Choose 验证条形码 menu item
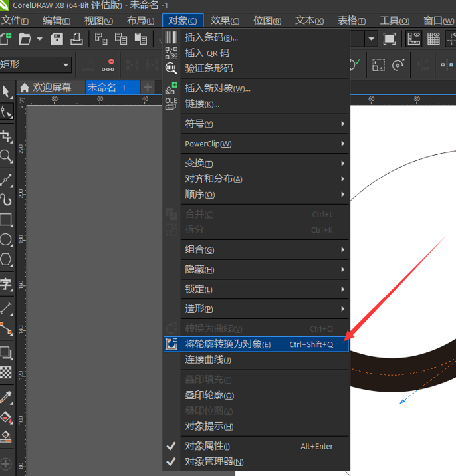Image resolution: width=456 pixels, height=476 pixels. 256,68
